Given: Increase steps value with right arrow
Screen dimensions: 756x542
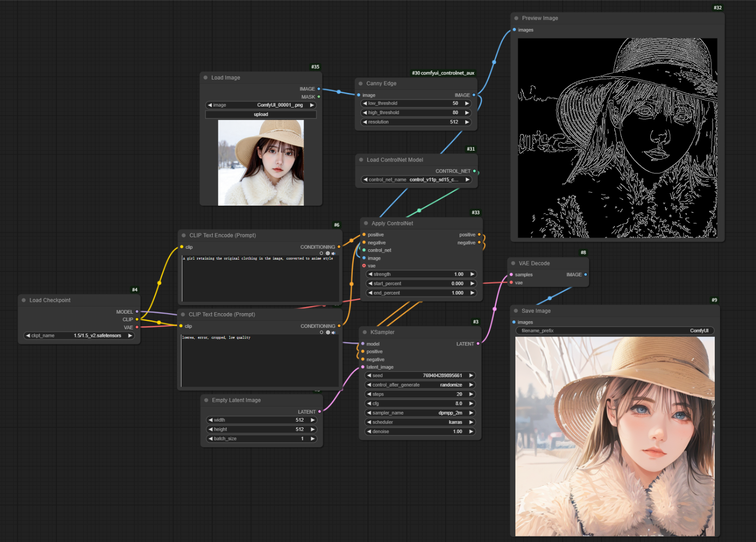Looking at the screenshot, I should pyautogui.click(x=471, y=394).
